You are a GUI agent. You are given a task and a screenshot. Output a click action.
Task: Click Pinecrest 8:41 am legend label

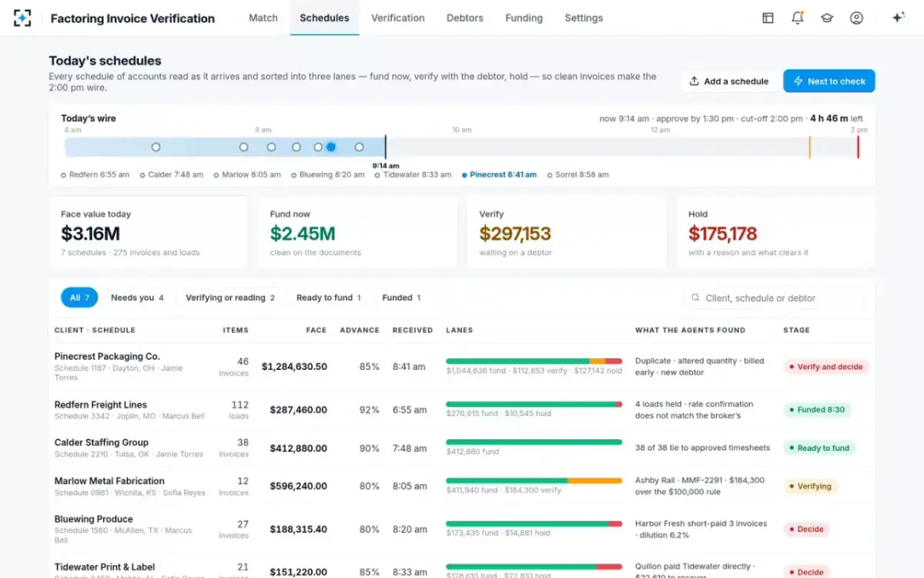(x=499, y=175)
